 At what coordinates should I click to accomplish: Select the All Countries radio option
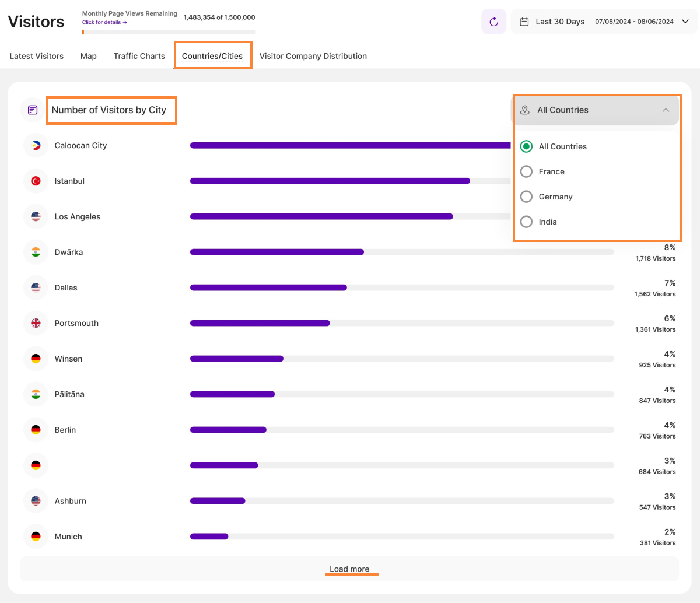pyautogui.click(x=526, y=146)
